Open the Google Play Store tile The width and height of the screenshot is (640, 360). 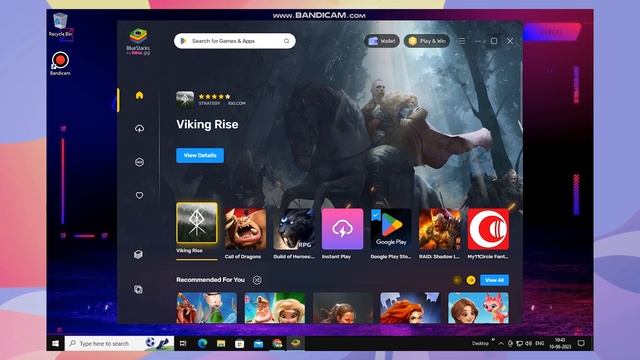(x=391, y=229)
